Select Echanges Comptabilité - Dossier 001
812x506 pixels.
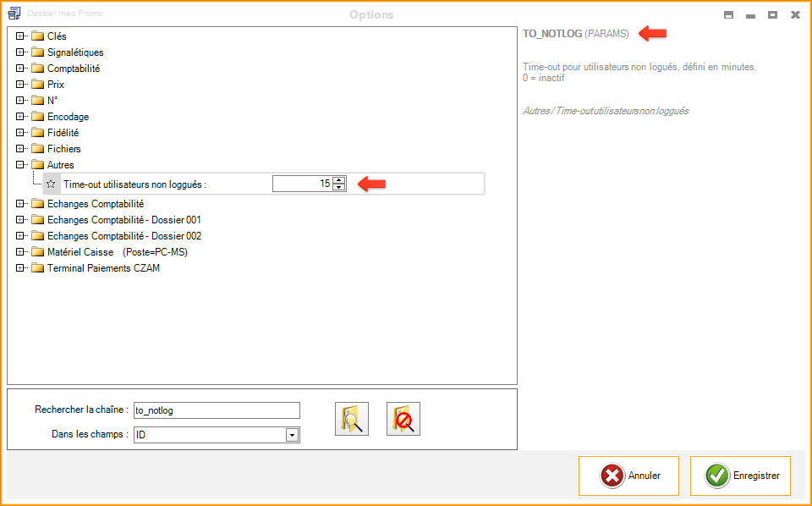123,220
